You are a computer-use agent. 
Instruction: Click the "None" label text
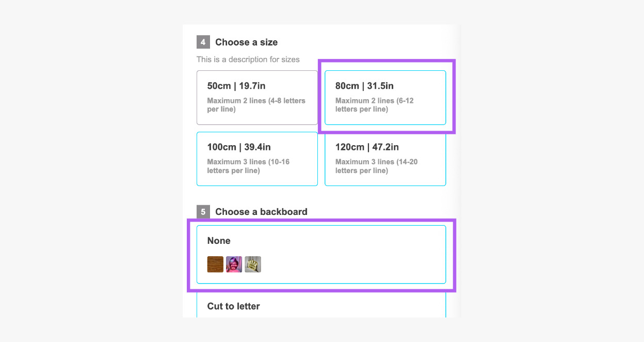tap(219, 241)
